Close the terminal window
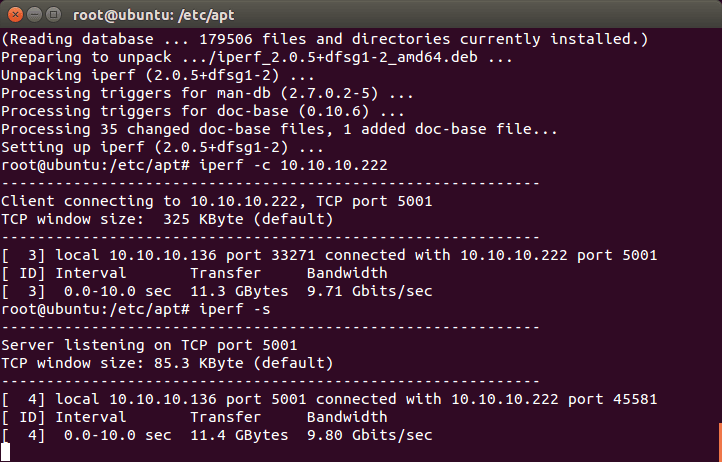This screenshot has width=722, height=462. (x=14, y=15)
